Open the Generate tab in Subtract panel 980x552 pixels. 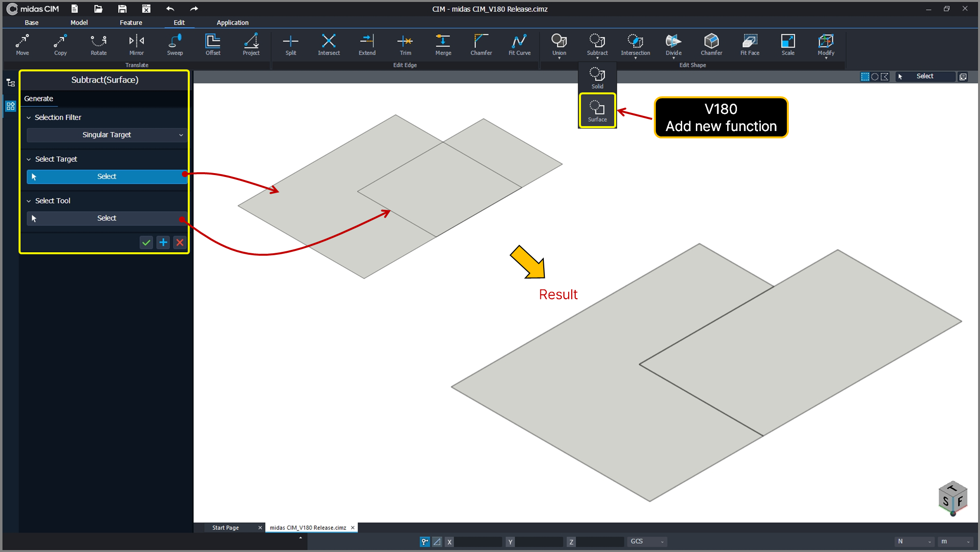point(39,99)
